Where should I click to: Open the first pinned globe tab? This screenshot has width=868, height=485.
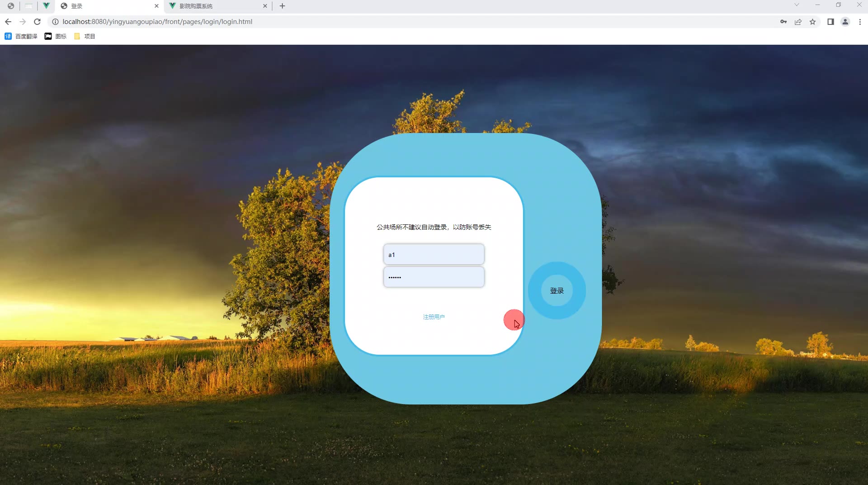10,6
